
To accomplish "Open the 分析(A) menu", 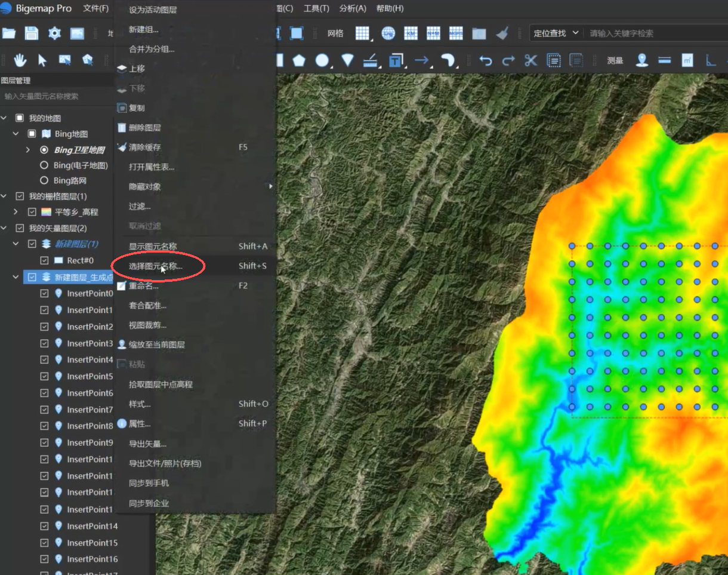I will point(353,8).
